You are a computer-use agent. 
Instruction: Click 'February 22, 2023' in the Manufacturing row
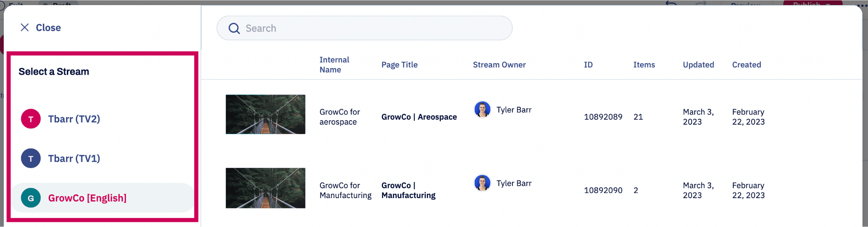[x=748, y=190]
